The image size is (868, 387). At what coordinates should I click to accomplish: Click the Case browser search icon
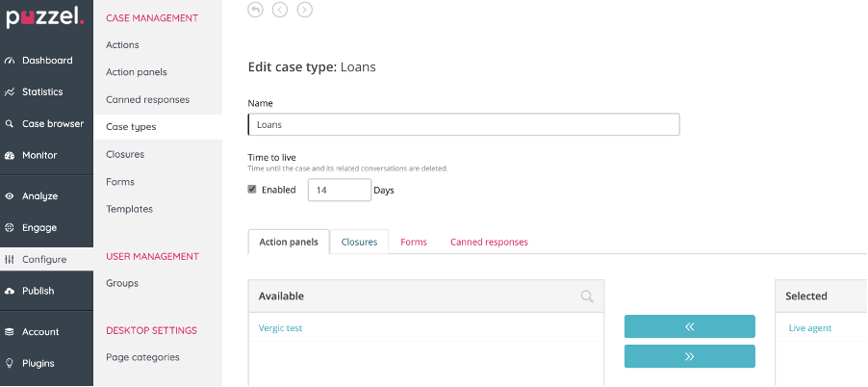[10, 124]
